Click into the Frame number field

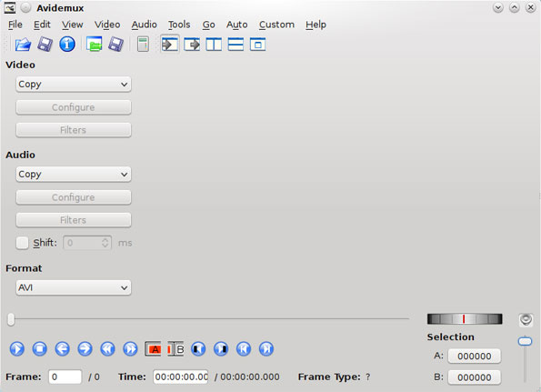(65, 377)
